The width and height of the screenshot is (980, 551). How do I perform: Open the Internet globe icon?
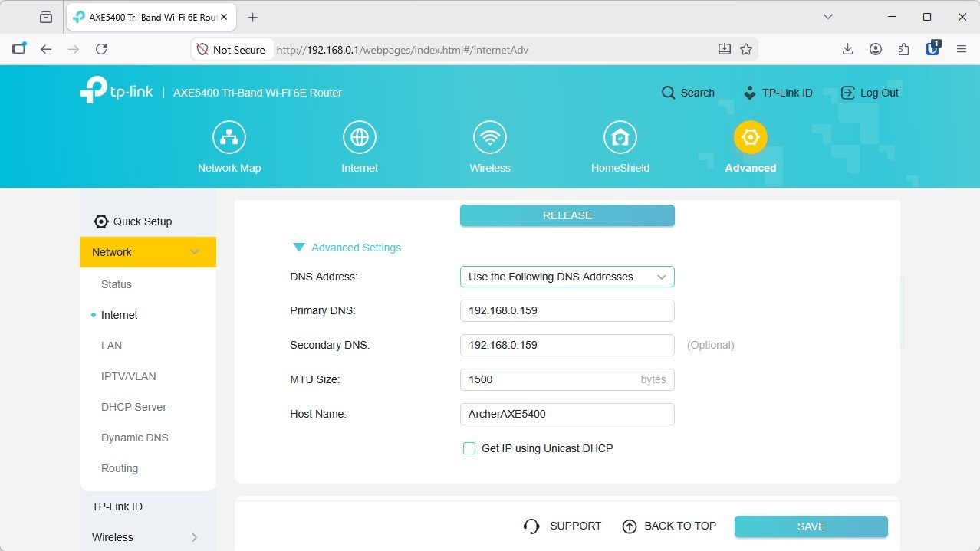coord(360,137)
